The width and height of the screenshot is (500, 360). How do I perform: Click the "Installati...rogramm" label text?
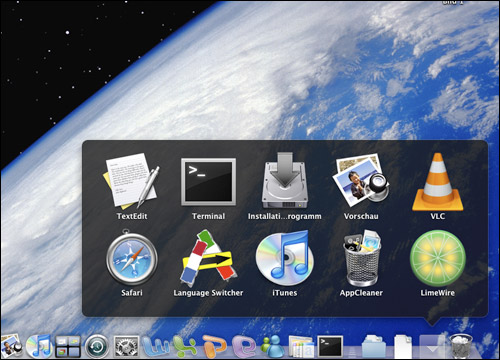285,216
